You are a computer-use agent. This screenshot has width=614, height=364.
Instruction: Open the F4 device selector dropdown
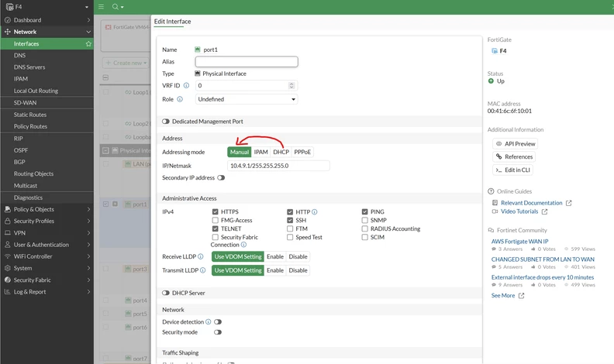click(x=47, y=7)
